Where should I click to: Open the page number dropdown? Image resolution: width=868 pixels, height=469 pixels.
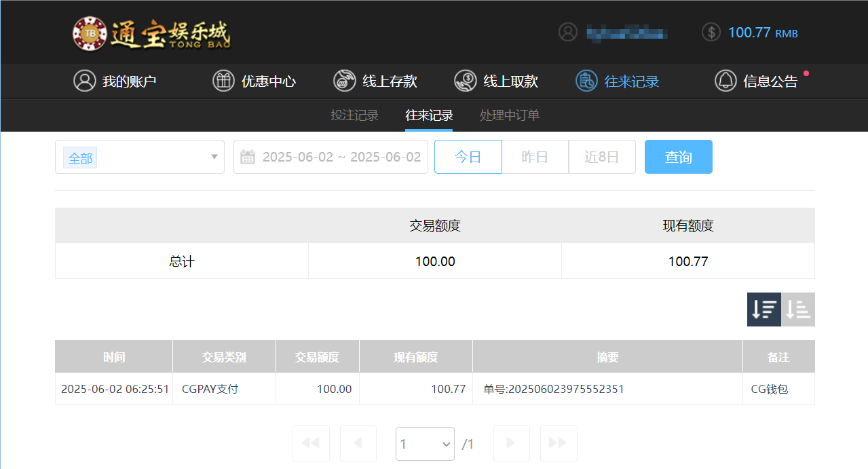(425, 443)
